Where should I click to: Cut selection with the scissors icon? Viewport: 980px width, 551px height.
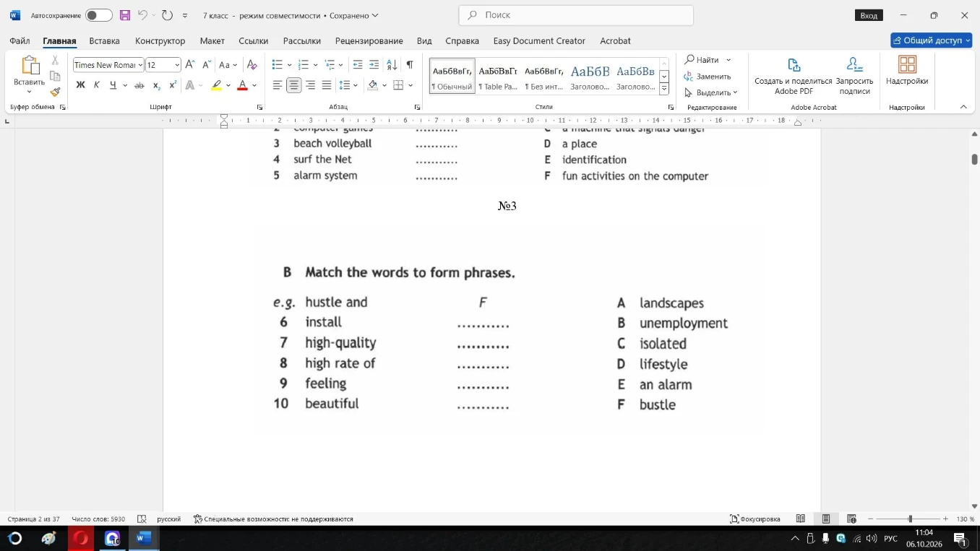tap(55, 60)
